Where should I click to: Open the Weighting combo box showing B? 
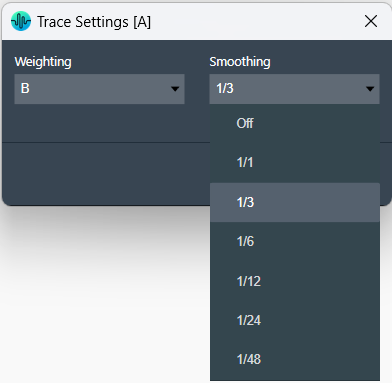pos(99,89)
